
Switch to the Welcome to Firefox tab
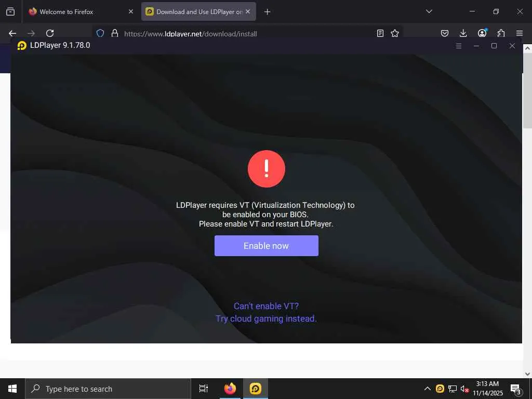point(81,11)
